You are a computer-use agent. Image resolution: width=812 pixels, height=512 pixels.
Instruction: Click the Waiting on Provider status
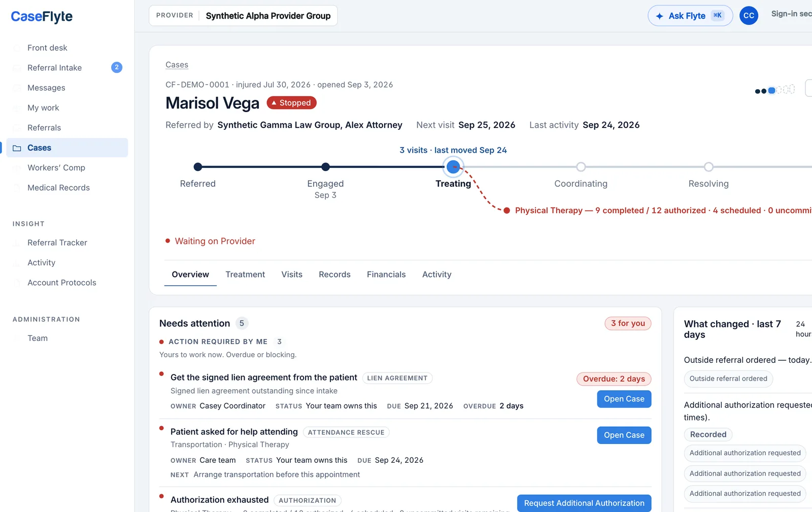[215, 241]
